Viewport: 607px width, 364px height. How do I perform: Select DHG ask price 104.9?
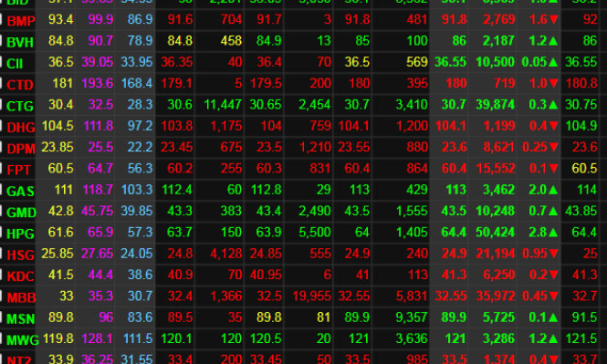[581, 126]
